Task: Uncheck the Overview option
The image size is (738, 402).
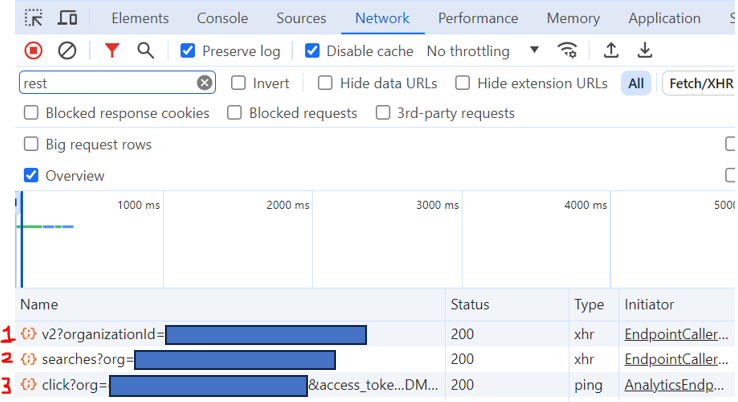Action: point(31,176)
